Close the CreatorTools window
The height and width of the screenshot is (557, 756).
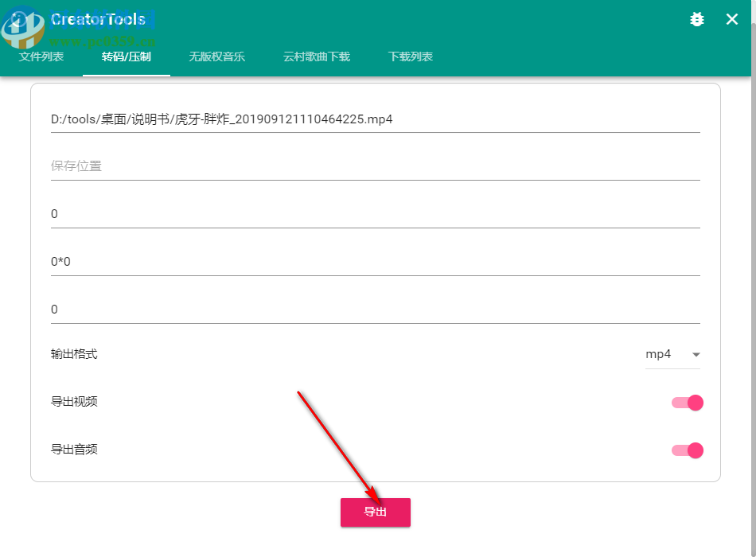731,19
